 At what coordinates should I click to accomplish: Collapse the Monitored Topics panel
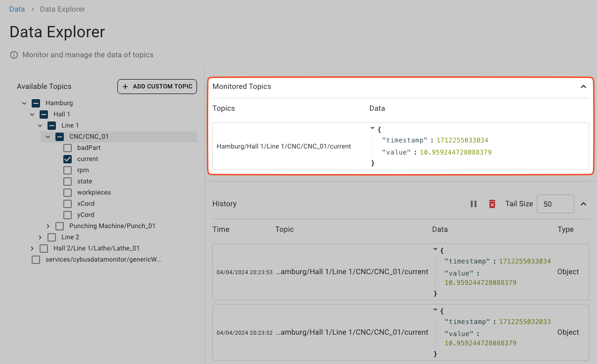point(583,87)
